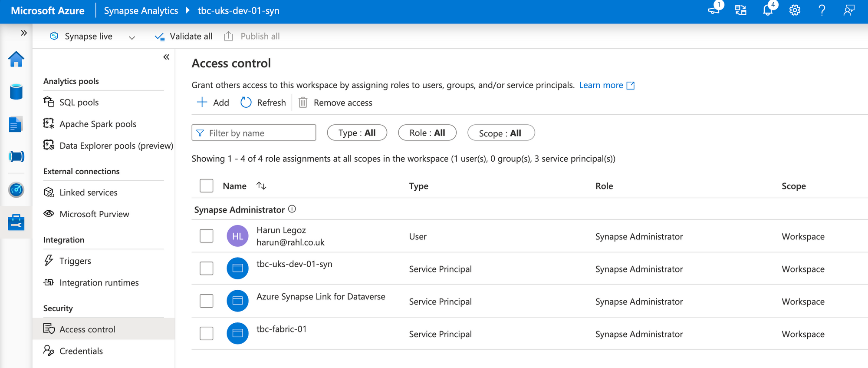
Task: Open the Monitor hub gauge icon
Action: (x=16, y=190)
